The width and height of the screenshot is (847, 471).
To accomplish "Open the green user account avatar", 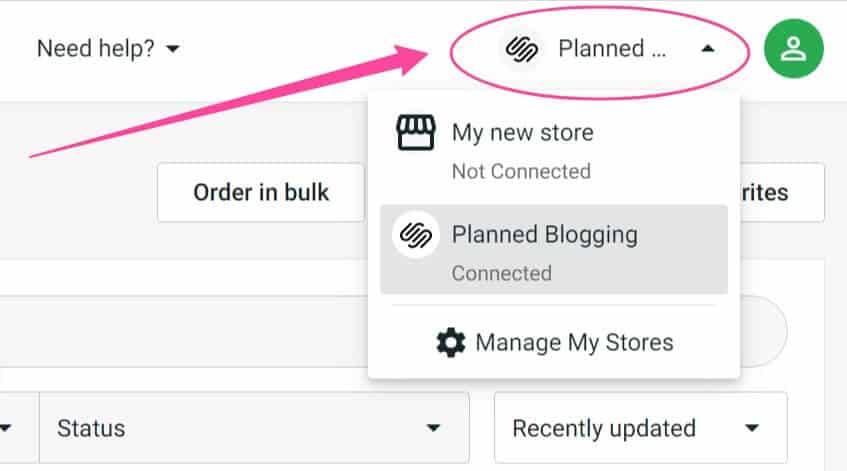I will [794, 49].
